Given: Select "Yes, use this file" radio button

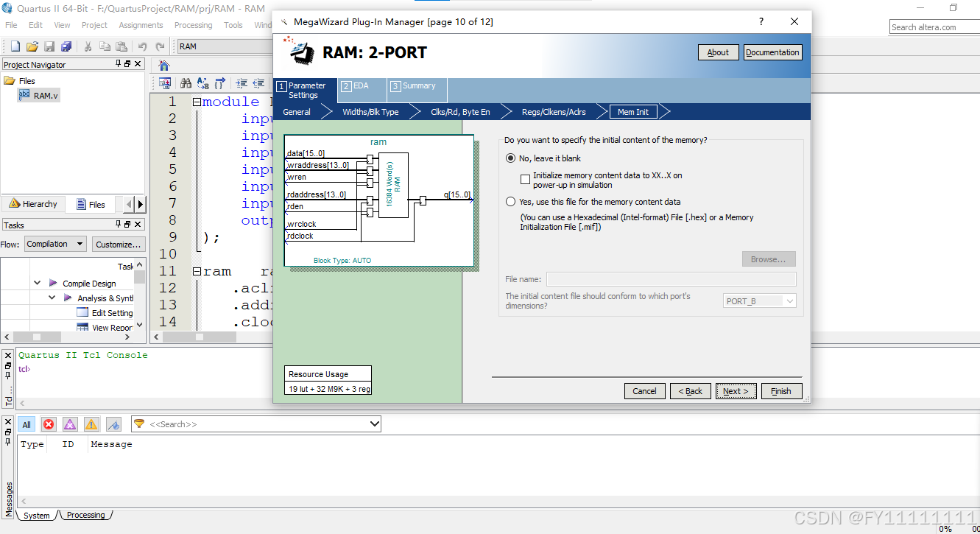Looking at the screenshot, I should pyautogui.click(x=511, y=202).
